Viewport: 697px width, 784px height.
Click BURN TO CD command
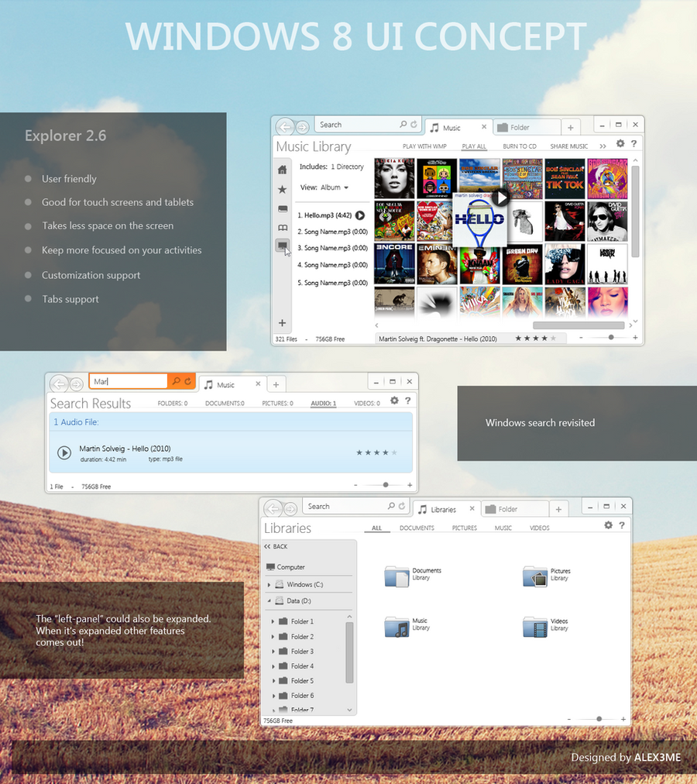click(520, 146)
